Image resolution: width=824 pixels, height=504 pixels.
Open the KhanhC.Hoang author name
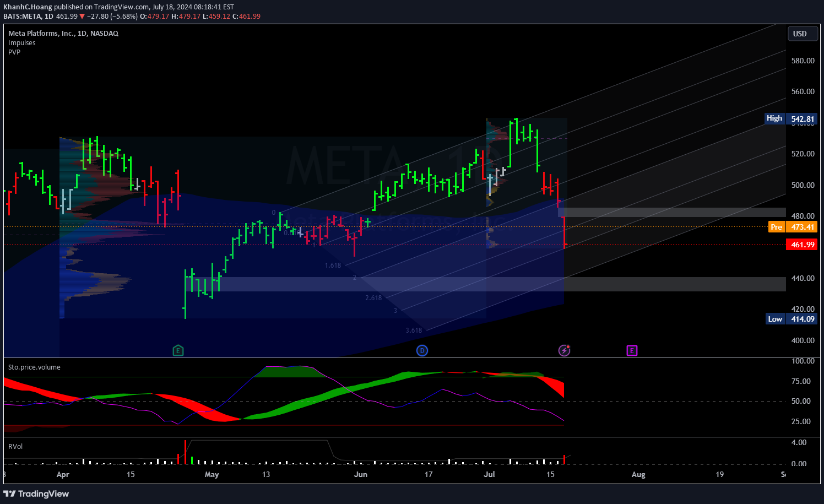pyautogui.click(x=28, y=7)
